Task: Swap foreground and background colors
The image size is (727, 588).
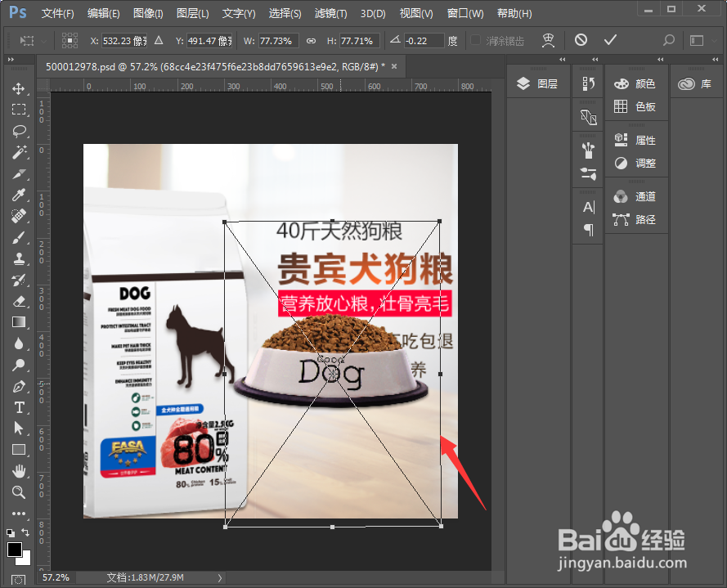Action: pyautogui.click(x=26, y=533)
